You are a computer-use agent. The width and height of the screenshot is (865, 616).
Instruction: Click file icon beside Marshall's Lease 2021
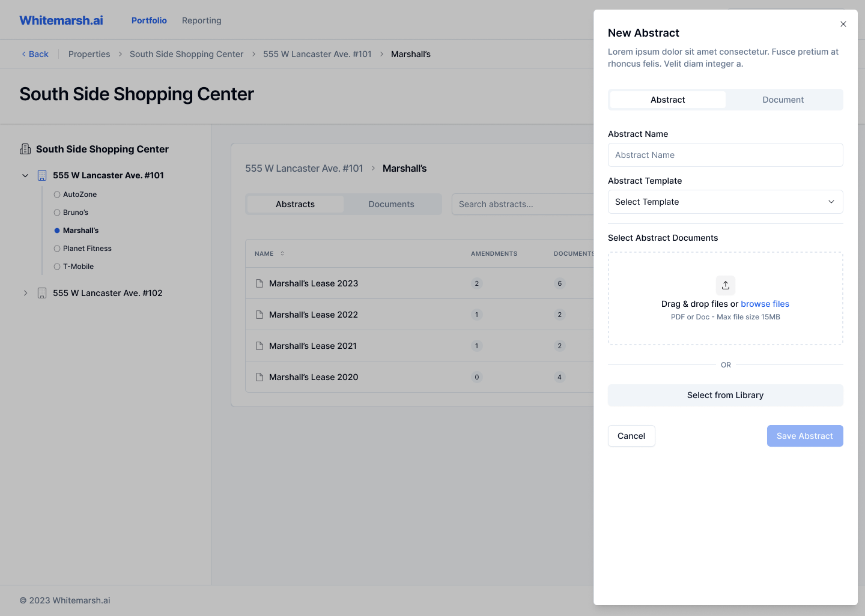coord(259,346)
